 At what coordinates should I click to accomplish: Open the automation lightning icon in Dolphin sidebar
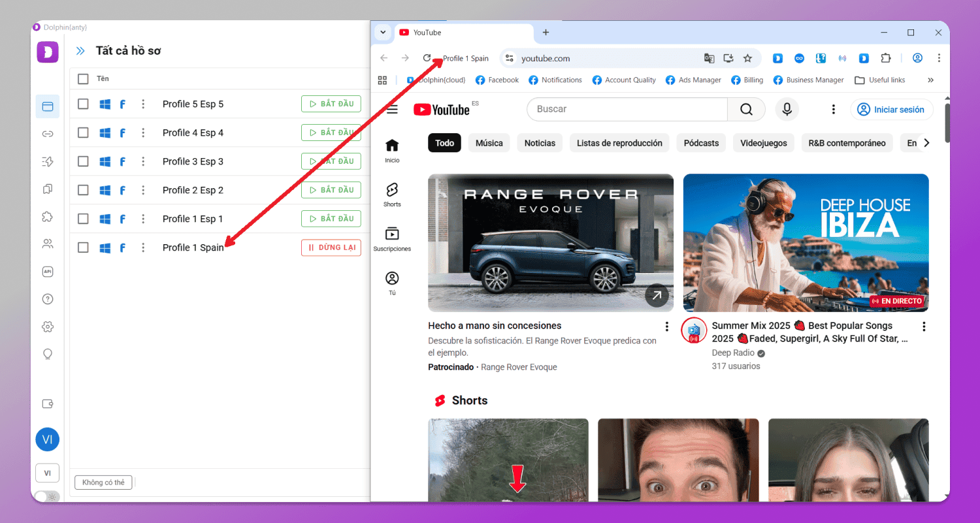pyautogui.click(x=48, y=161)
